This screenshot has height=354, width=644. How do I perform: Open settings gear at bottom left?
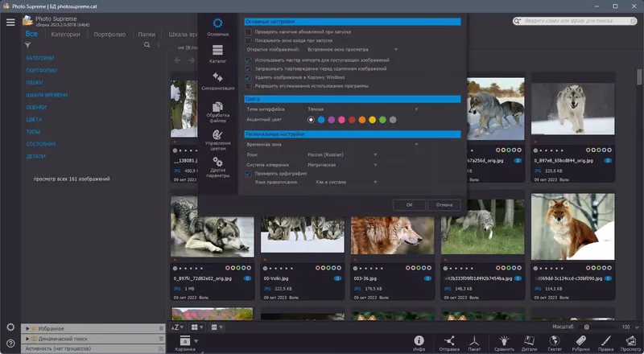10,327
